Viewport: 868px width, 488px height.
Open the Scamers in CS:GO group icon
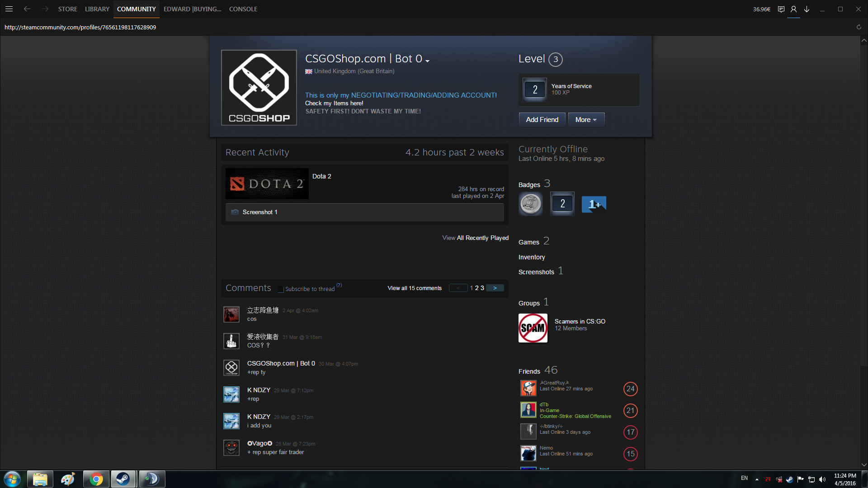tap(533, 328)
